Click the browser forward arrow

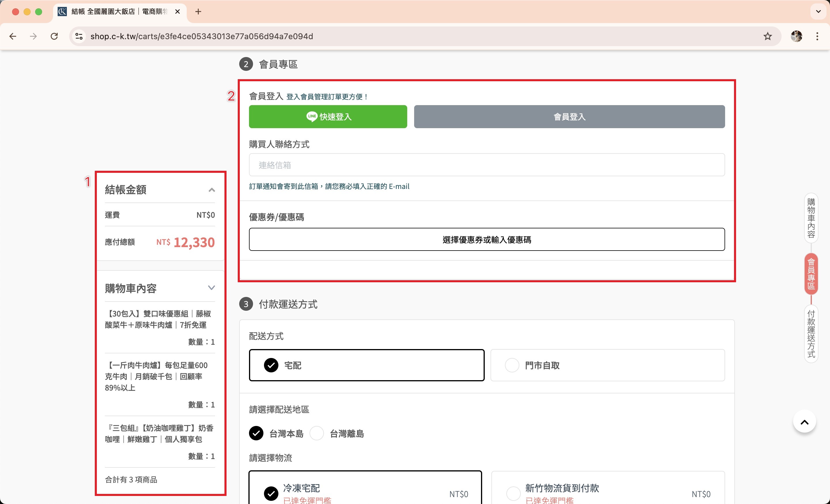[x=33, y=36]
